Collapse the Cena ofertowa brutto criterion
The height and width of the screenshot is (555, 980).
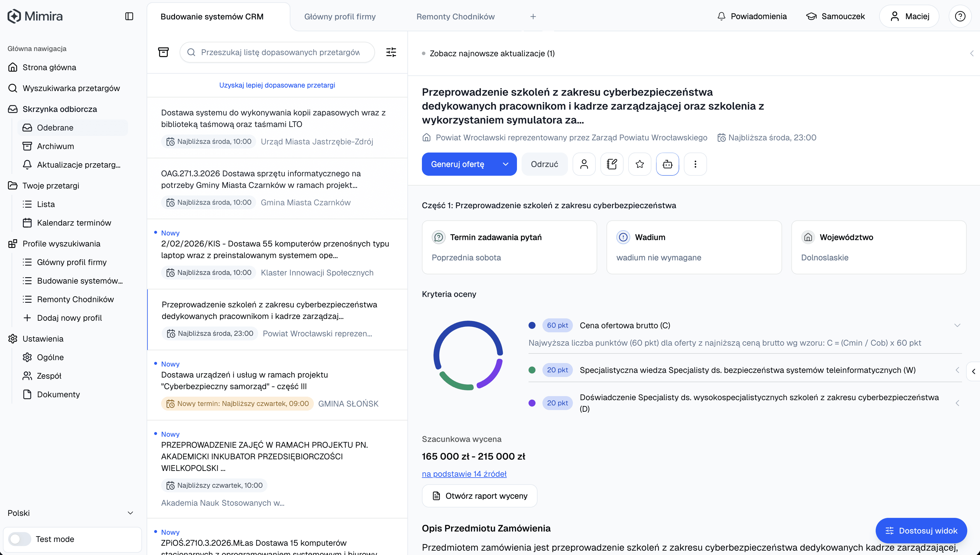click(957, 326)
